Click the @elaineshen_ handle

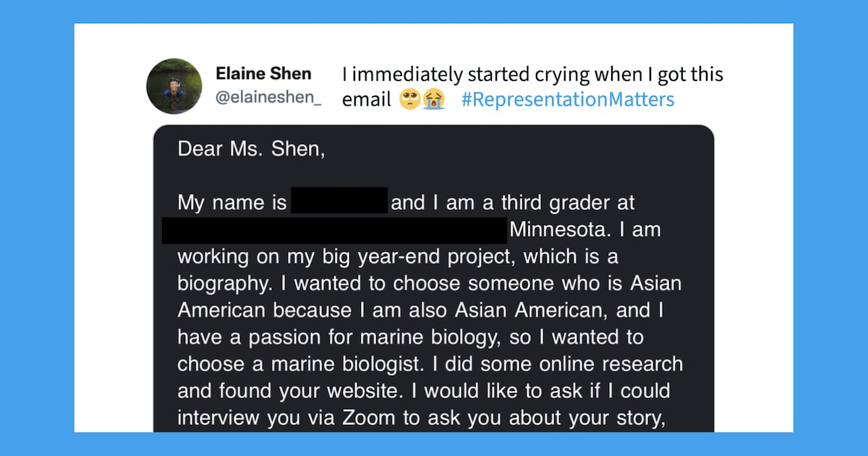(268, 98)
